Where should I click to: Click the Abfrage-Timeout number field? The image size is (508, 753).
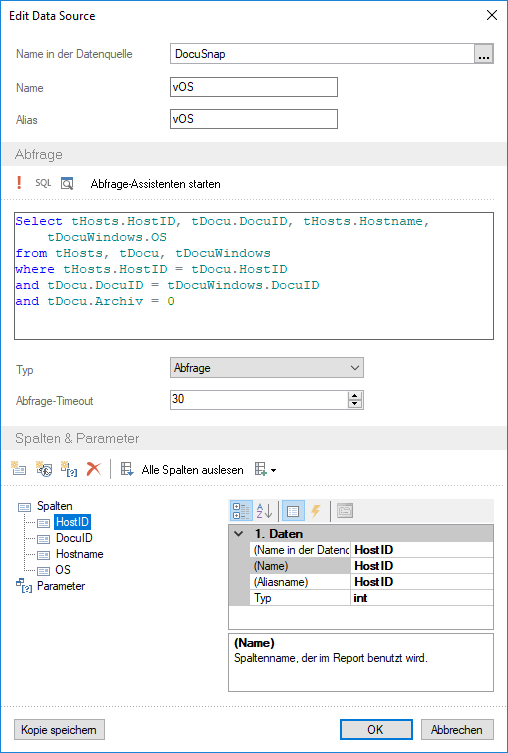pos(259,400)
